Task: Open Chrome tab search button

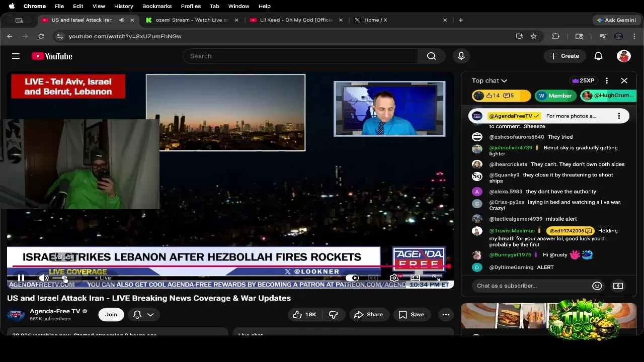Action: point(19,20)
